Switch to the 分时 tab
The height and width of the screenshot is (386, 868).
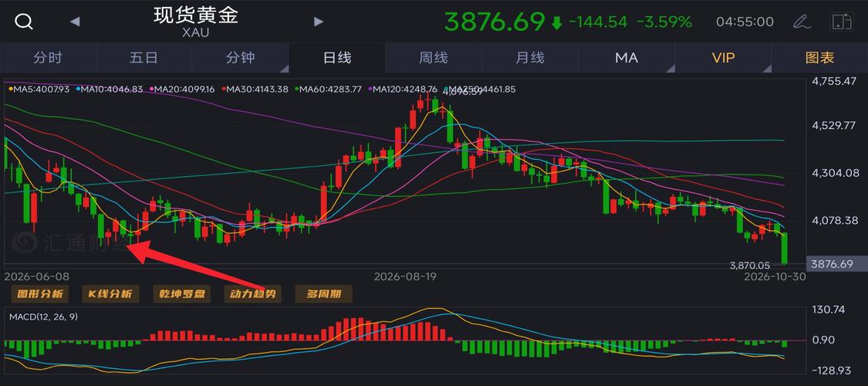(48, 58)
